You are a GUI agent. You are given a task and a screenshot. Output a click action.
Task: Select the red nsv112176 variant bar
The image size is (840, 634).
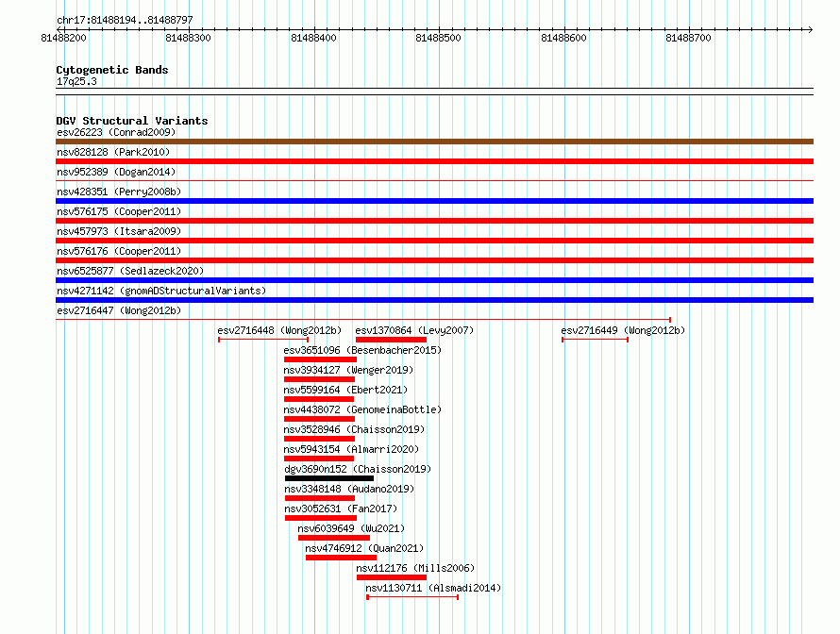coord(392,577)
